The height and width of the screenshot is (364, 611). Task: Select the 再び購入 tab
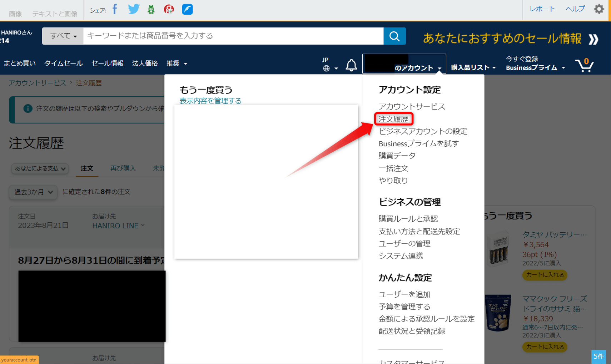click(123, 168)
